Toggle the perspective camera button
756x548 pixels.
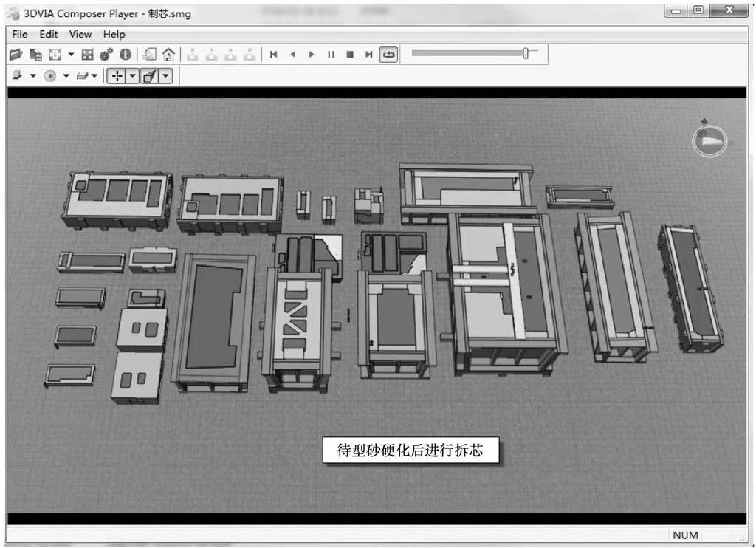(149, 75)
